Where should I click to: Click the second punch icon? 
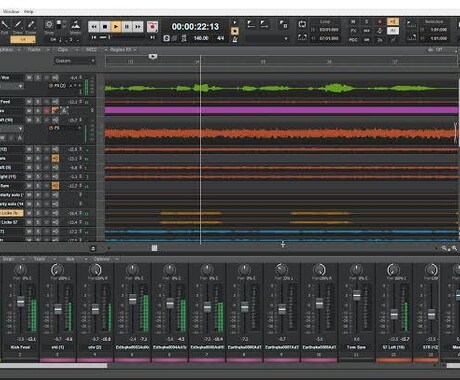[x=264, y=24]
